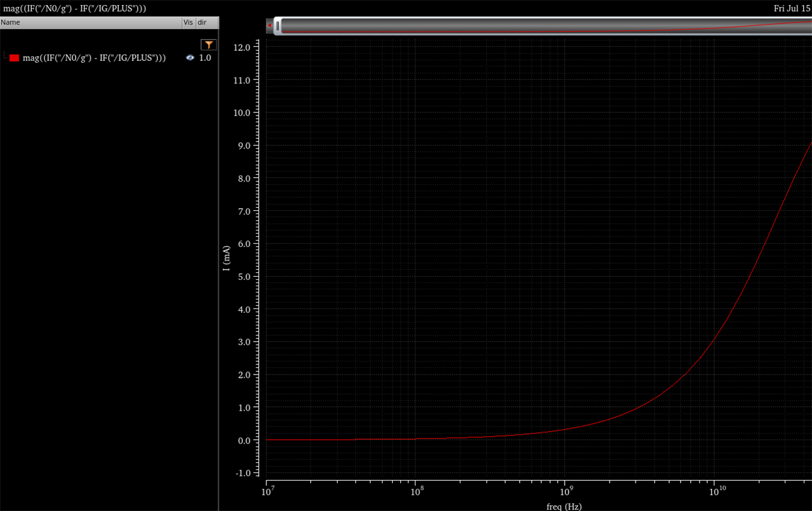Select the I (mA) Y-axis label
The height and width of the screenshot is (511, 812).
pos(226,260)
